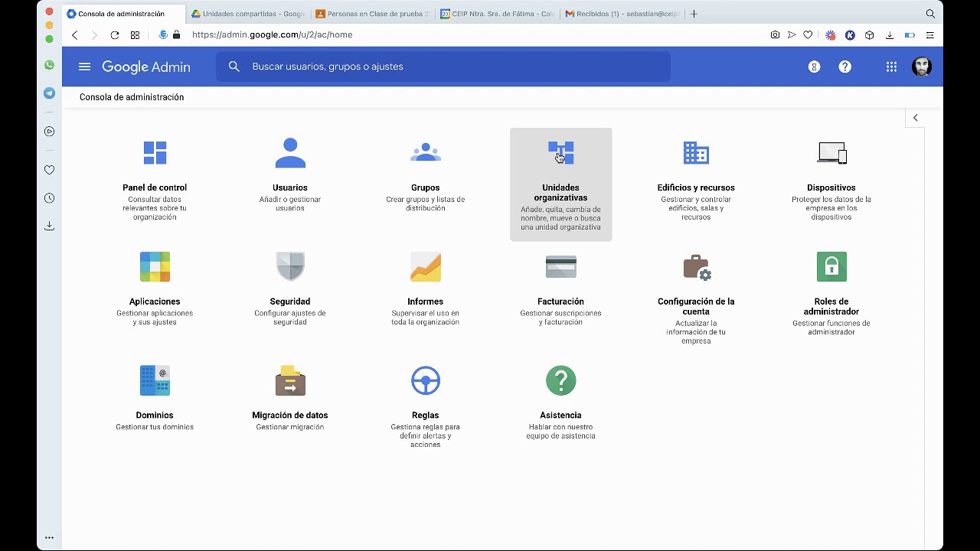Open Migración de datos icon

coord(290,380)
